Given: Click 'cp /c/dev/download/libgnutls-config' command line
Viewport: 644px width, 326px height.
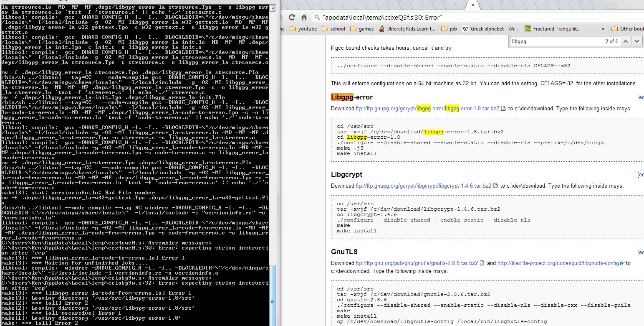Looking at the screenshot, I should click(442, 321).
